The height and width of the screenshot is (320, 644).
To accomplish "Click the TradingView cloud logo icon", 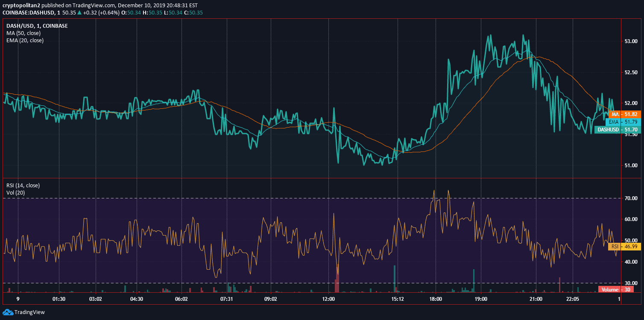I will pyautogui.click(x=8, y=312).
